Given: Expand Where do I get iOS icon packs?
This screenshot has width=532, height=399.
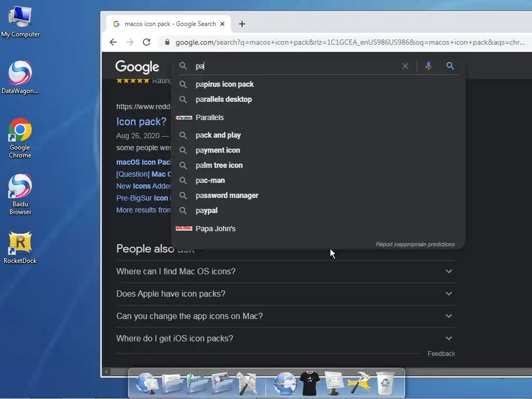Looking at the screenshot, I should click(285, 339).
